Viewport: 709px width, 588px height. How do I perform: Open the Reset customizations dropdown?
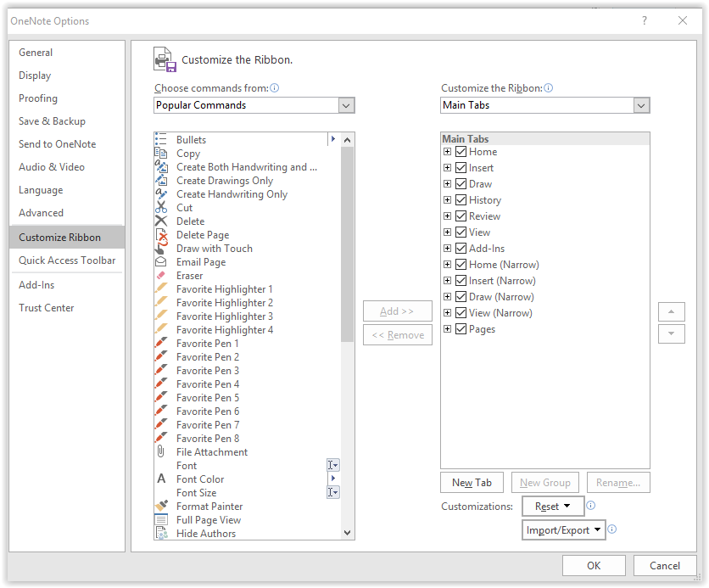click(553, 507)
